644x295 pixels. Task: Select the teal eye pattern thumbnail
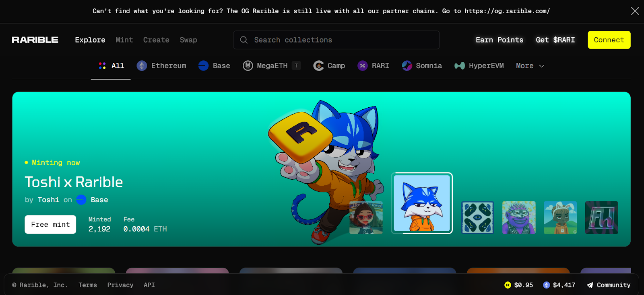[x=477, y=217]
